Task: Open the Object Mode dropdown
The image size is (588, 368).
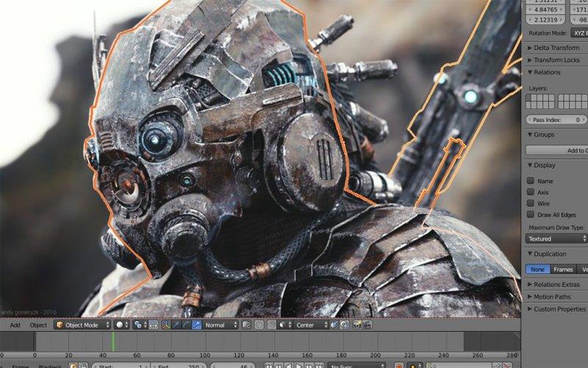Action: point(82,325)
